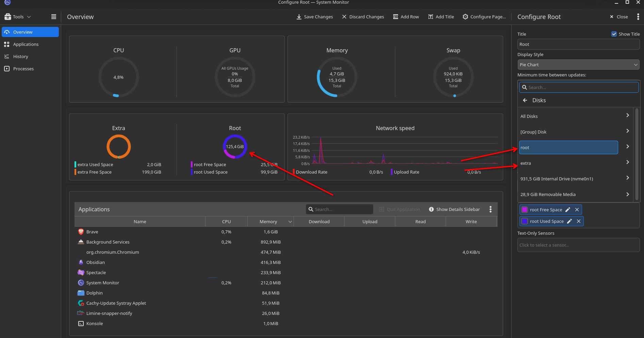Click Show Details Sidebar
The image size is (644, 338).
(454, 209)
